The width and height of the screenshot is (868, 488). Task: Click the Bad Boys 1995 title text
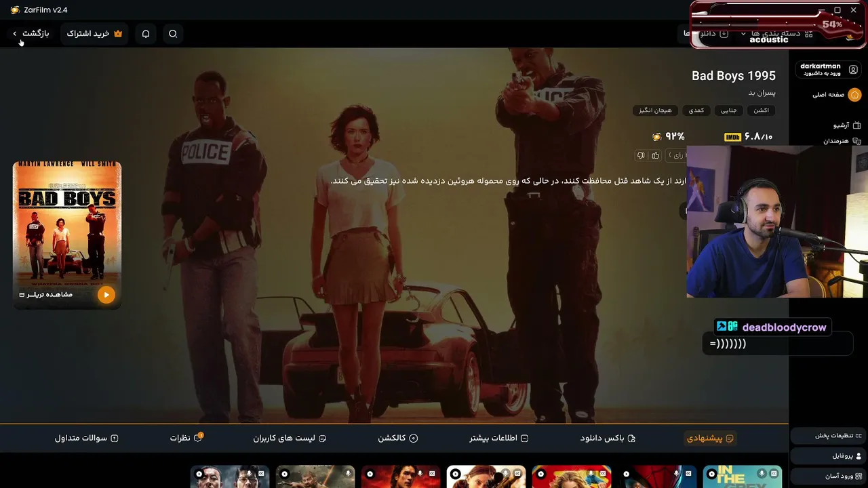pyautogui.click(x=734, y=76)
